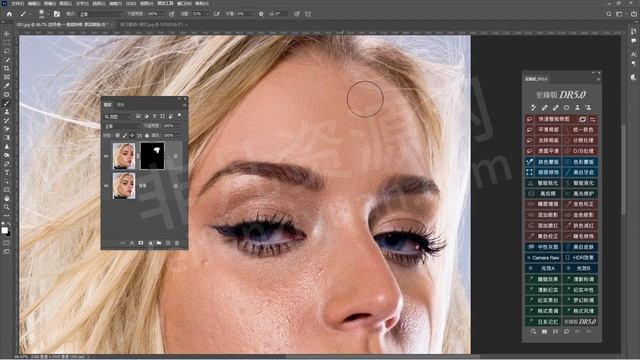
Task: Open the layer filter type dropdown
Action: (x=117, y=116)
